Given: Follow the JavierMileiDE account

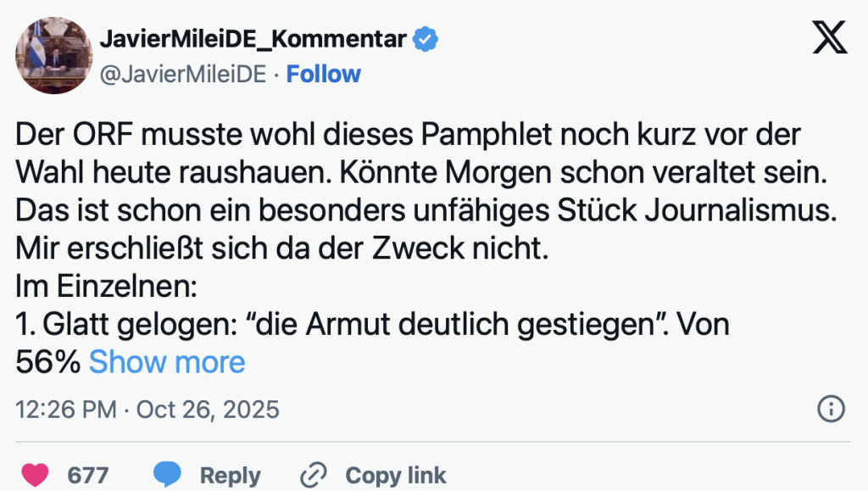Looking at the screenshot, I should click(324, 75).
